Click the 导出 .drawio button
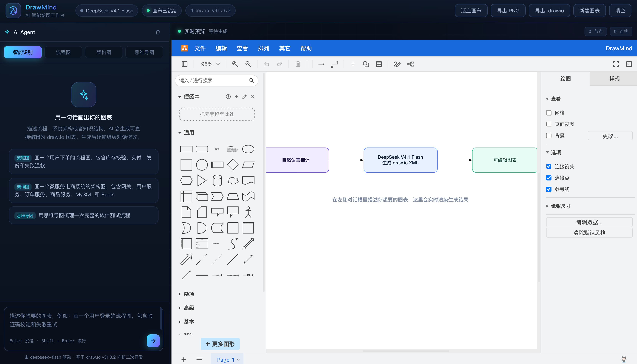The height and width of the screenshot is (364, 637). [x=549, y=11]
